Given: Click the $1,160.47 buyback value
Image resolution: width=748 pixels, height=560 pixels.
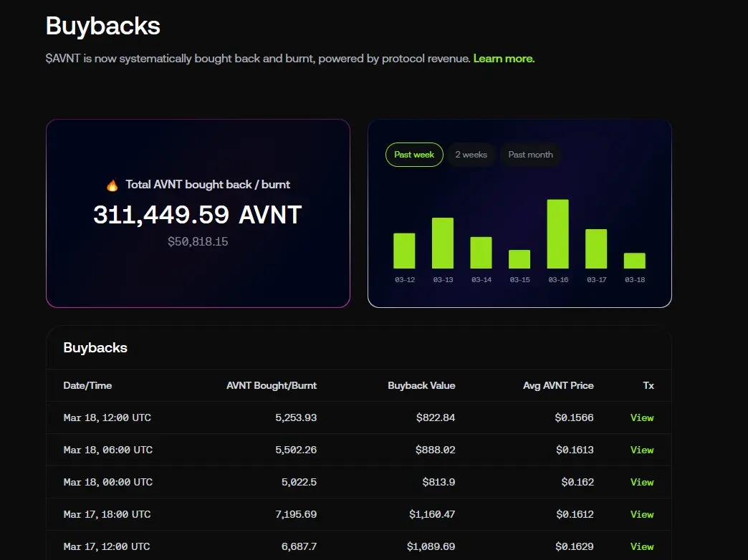Looking at the screenshot, I should coord(432,514).
